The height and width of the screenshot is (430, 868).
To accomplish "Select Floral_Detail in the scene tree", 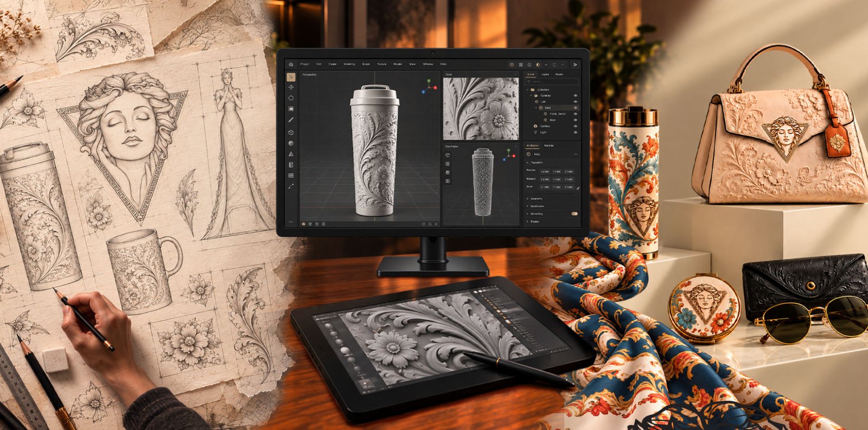I will [558, 114].
